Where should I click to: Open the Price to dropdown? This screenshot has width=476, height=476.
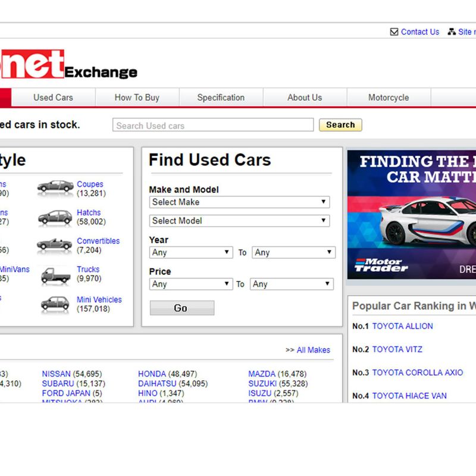click(292, 284)
